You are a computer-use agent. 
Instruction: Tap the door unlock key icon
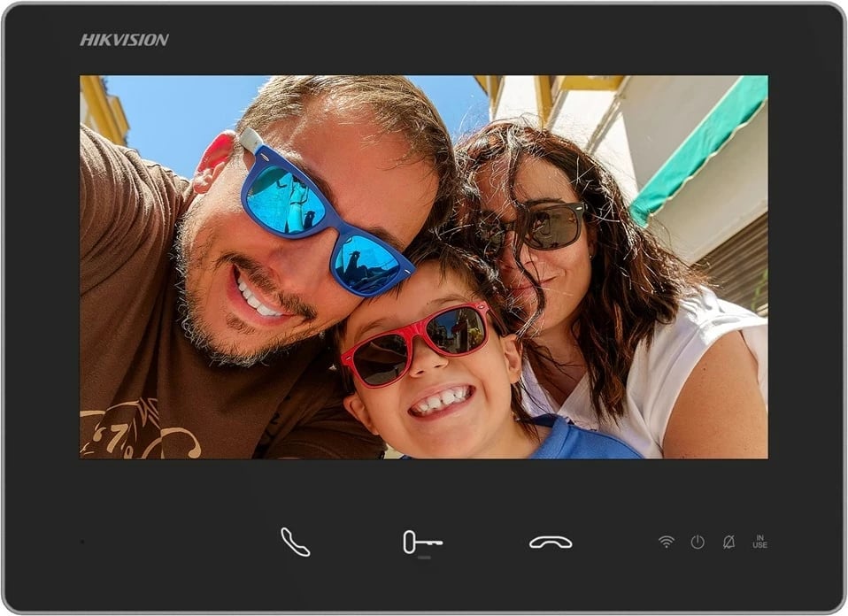coord(422,542)
